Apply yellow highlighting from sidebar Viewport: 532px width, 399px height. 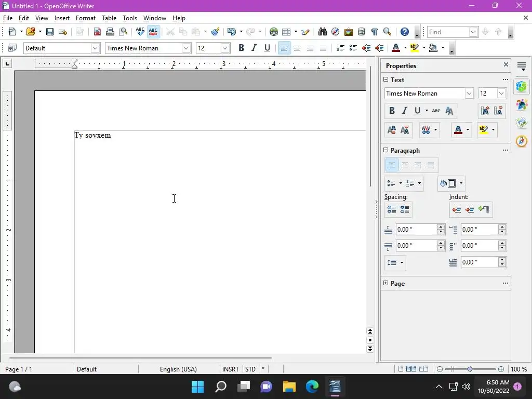(484, 129)
